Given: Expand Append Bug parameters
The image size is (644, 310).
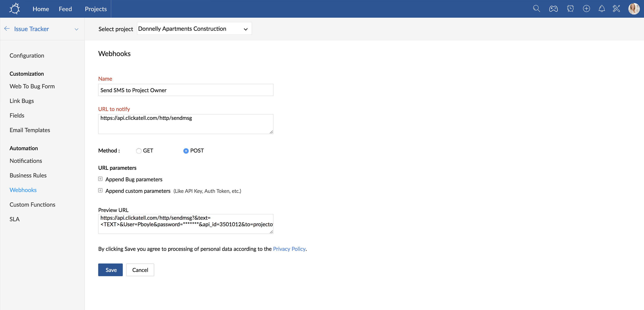Looking at the screenshot, I should tap(100, 179).
